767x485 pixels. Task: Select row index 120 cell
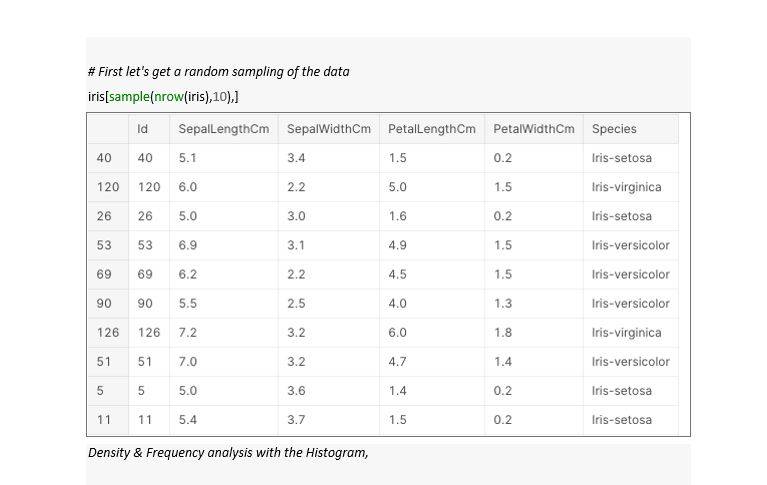pyautogui.click(x=108, y=187)
